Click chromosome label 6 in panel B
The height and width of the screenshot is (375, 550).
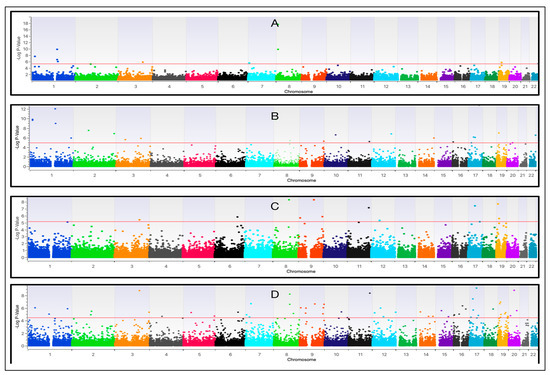tap(230, 175)
